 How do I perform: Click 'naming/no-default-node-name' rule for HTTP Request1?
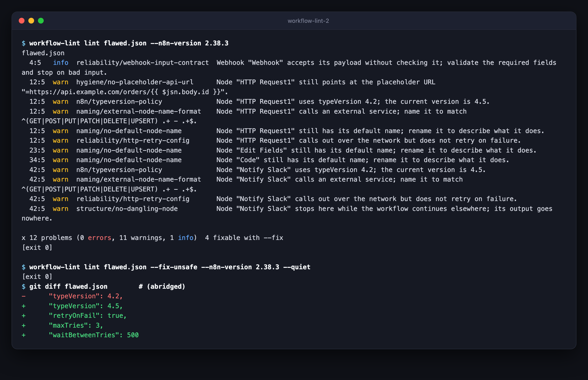click(x=129, y=131)
